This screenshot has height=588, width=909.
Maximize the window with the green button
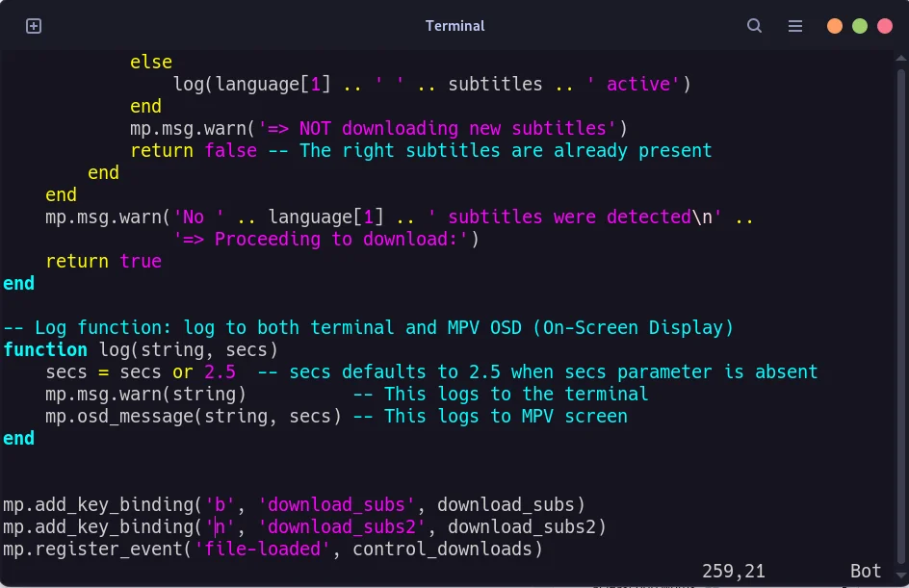pos(860,26)
